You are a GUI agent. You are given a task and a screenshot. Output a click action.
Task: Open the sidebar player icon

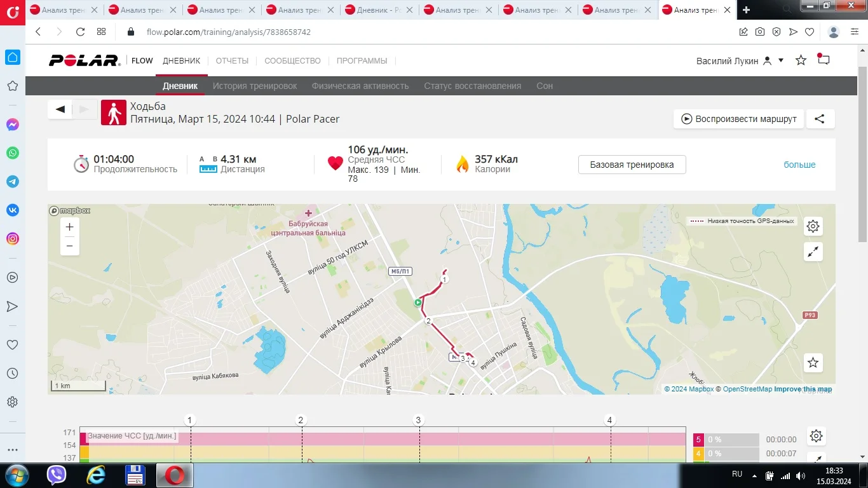pyautogui.click(x=12, y=278)
